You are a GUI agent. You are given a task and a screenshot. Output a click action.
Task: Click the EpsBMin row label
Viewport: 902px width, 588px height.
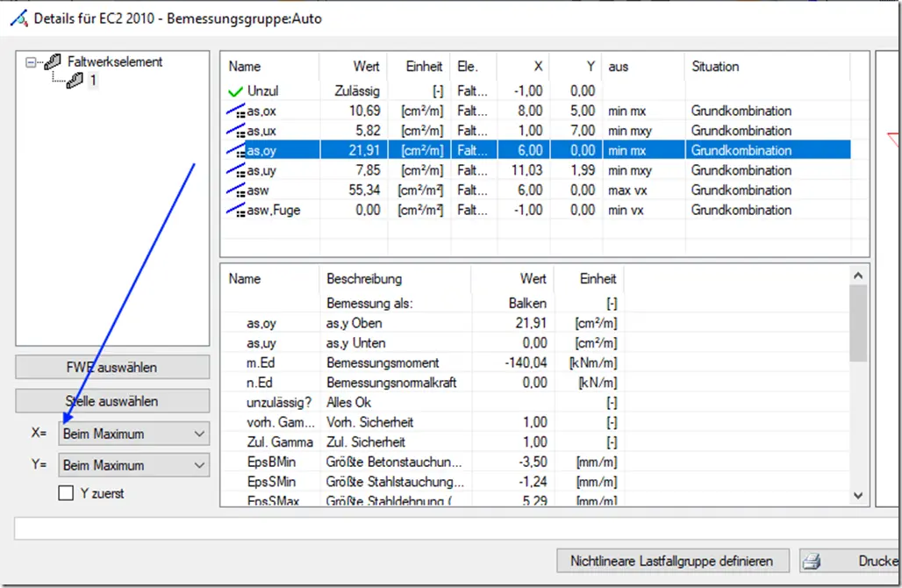tap(271, 462)
